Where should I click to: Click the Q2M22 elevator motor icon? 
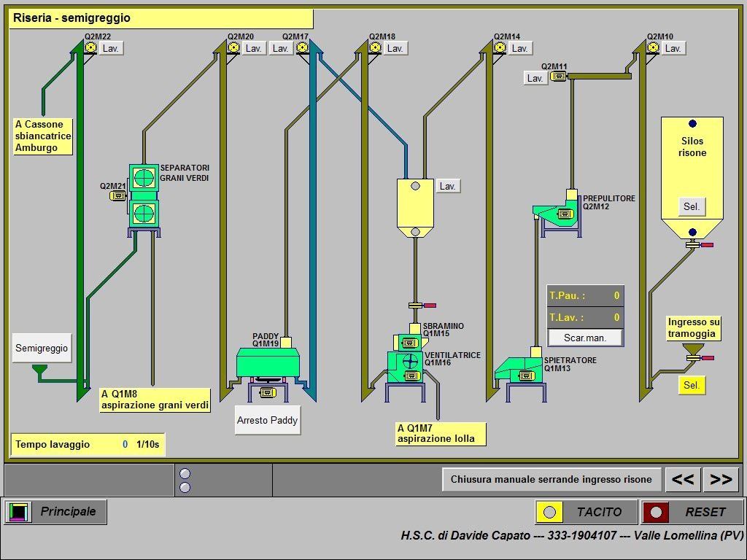tap(90, 47)
